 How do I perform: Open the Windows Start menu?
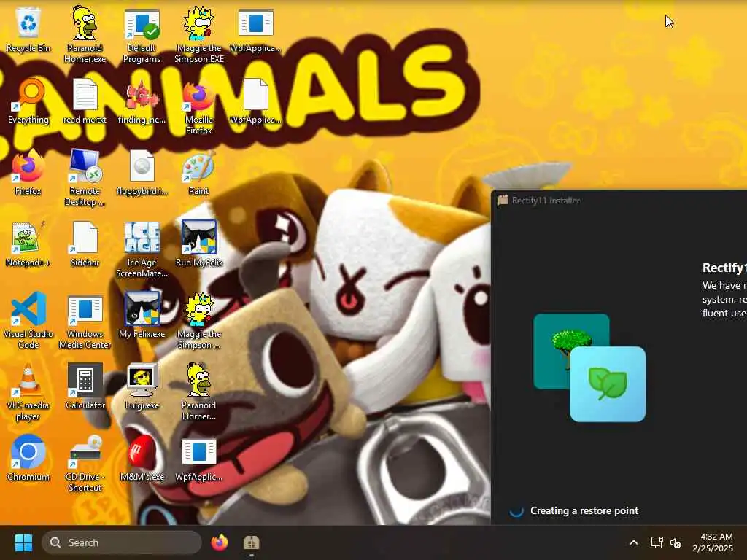(23, 542)
